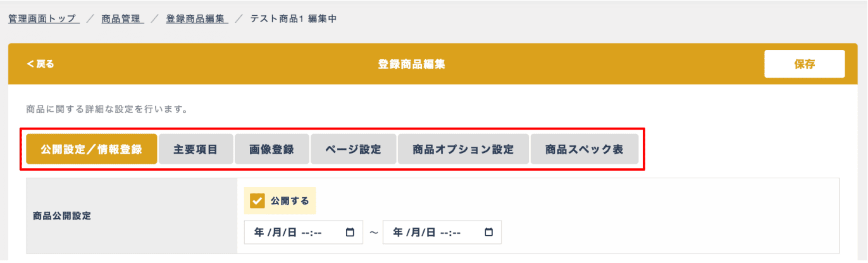
Task: Click the 登録商品編集 header title
Action: 411,64
